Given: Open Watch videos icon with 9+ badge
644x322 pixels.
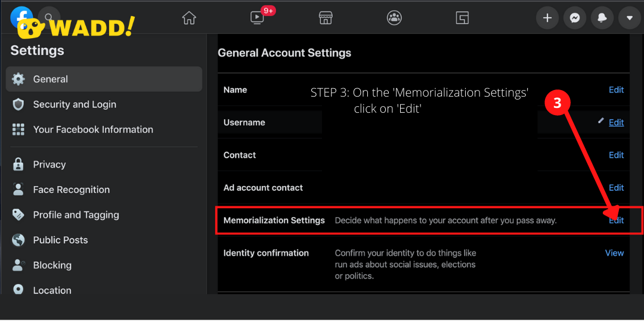Looking at the screenshot, I should point(258,18).
